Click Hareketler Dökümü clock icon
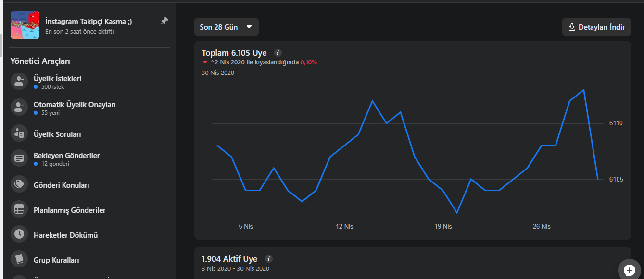Image resolution: width=644 pixels, height=279 pixels. coord(19,234)
